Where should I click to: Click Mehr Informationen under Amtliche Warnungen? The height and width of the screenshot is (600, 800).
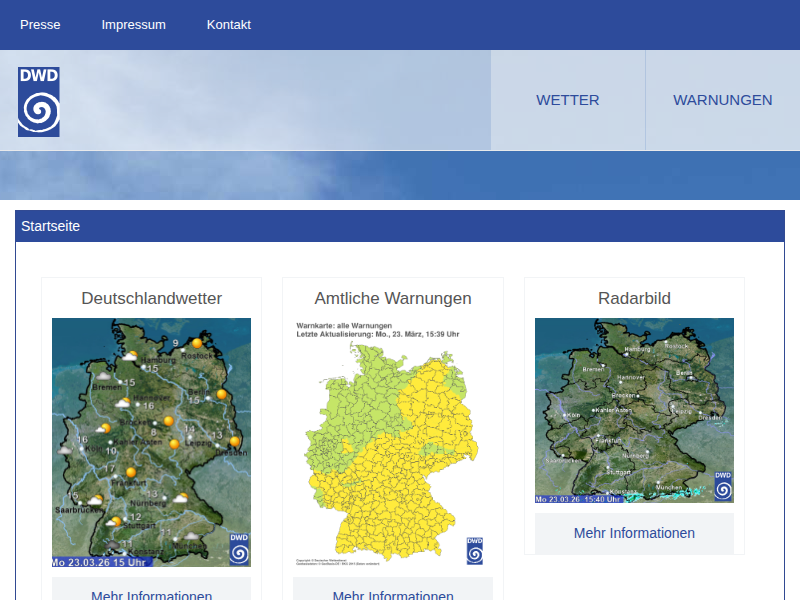393,596
